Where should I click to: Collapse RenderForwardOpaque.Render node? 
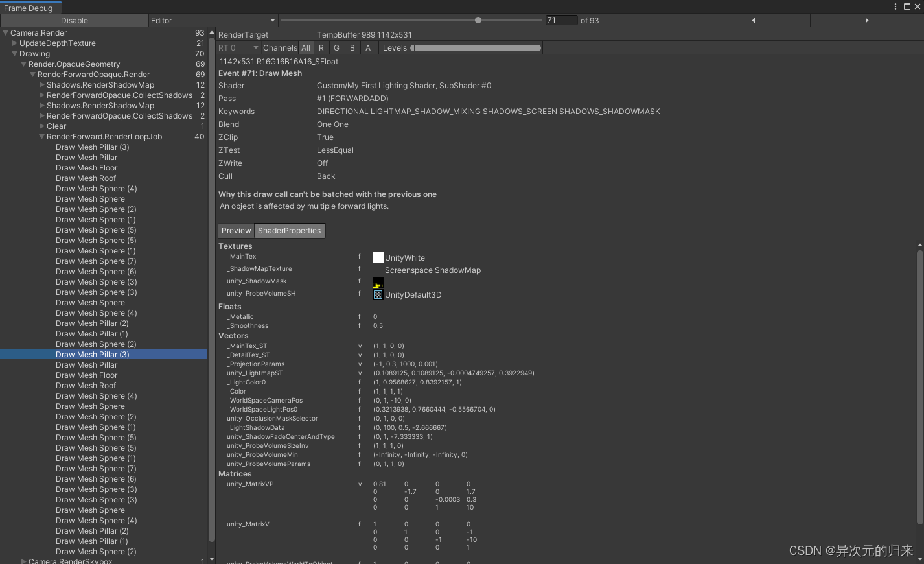coord(33,75)
